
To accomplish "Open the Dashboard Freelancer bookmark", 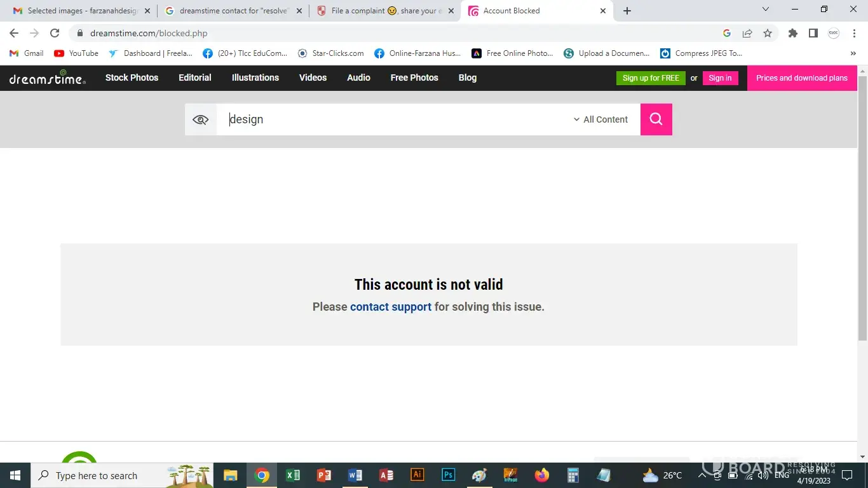I will pyautogui.click(x=151, y=53).
